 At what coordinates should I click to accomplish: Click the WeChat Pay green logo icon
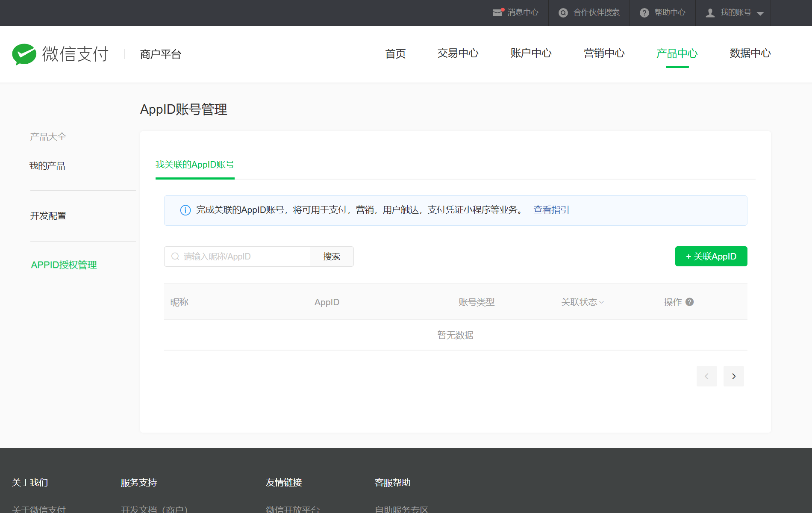(x=24, y=54)
